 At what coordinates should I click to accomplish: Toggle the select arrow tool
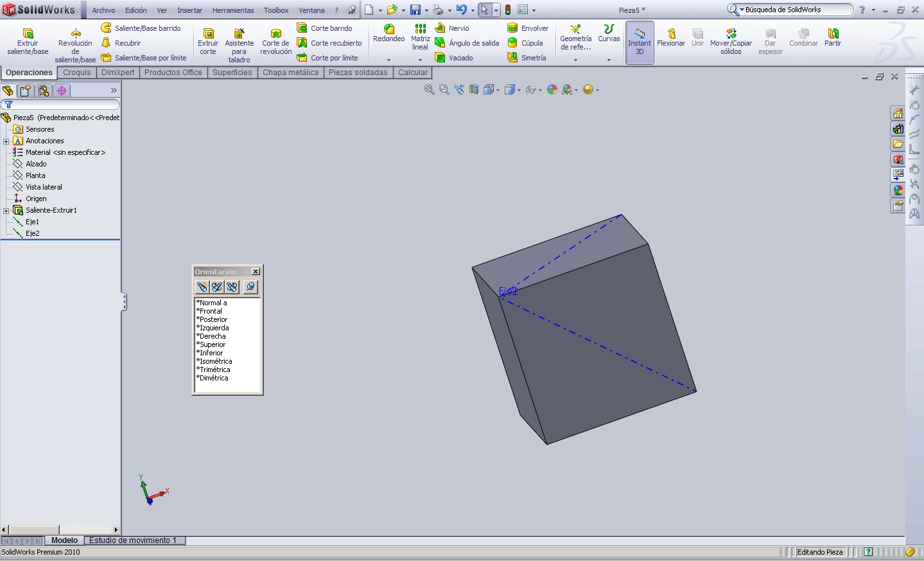click(x=484, y=10)
